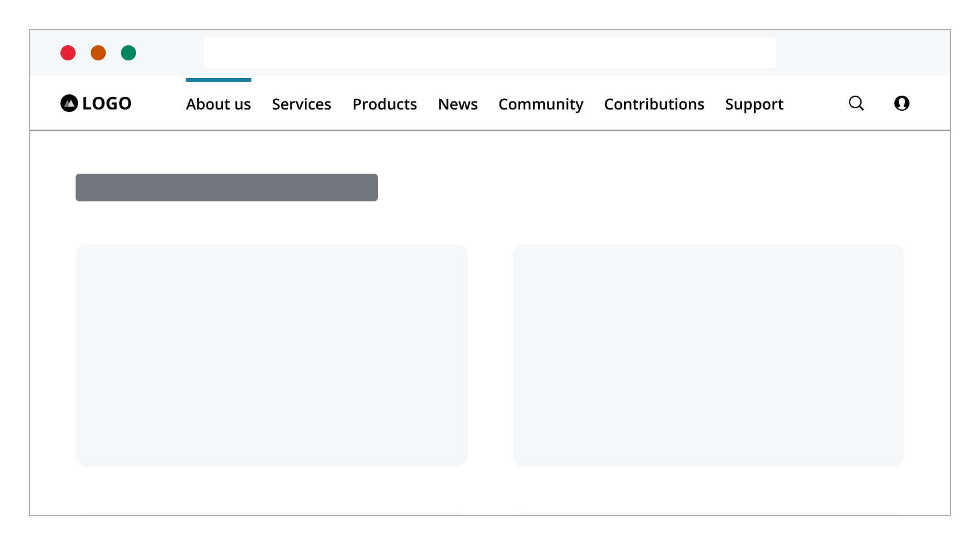980x545 pixels.
Task: Click the round mountain logo icon
Action: pyautogui.click(x=69, y=103)
